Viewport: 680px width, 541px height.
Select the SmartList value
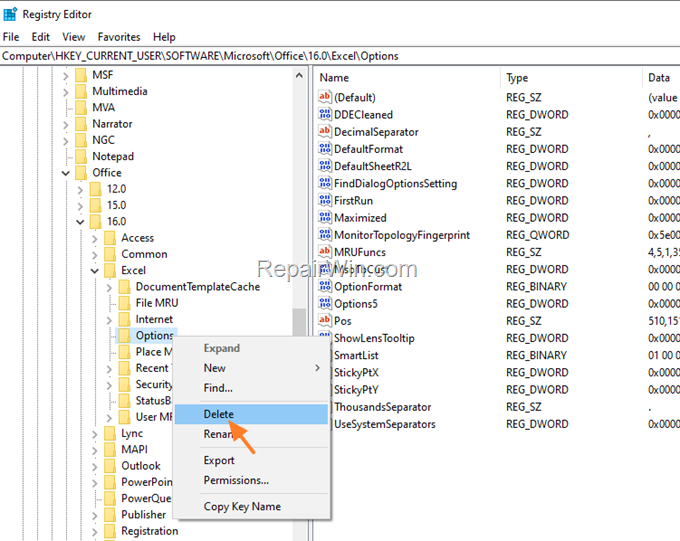click(356, 355)
